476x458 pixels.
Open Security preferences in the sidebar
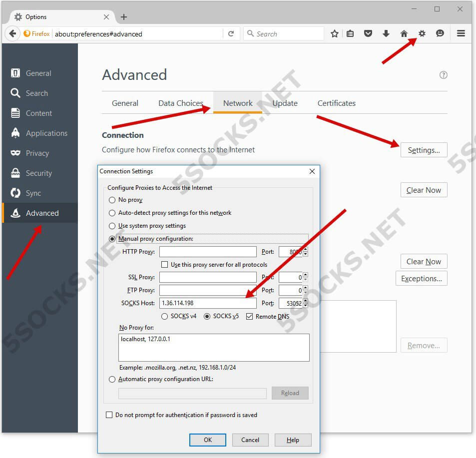[x=40, y=173]
